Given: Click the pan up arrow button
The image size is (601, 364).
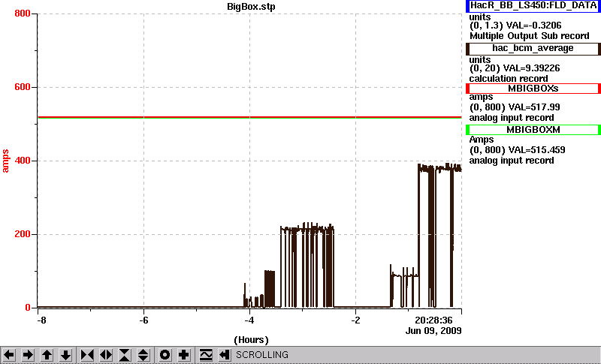Looking at the screenshot, I should pyautogui.click(x=47, y=355).
